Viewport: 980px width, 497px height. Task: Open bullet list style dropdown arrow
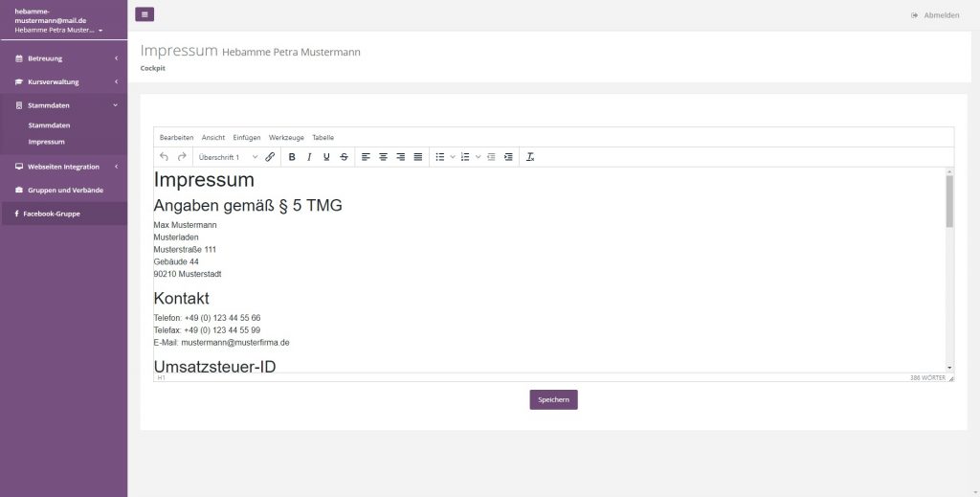coord(453,157)
